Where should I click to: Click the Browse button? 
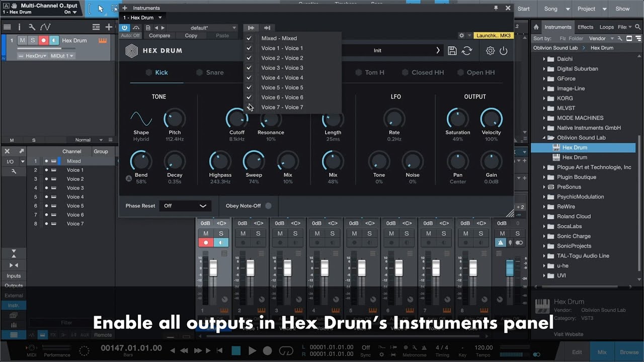coord(629,352)
